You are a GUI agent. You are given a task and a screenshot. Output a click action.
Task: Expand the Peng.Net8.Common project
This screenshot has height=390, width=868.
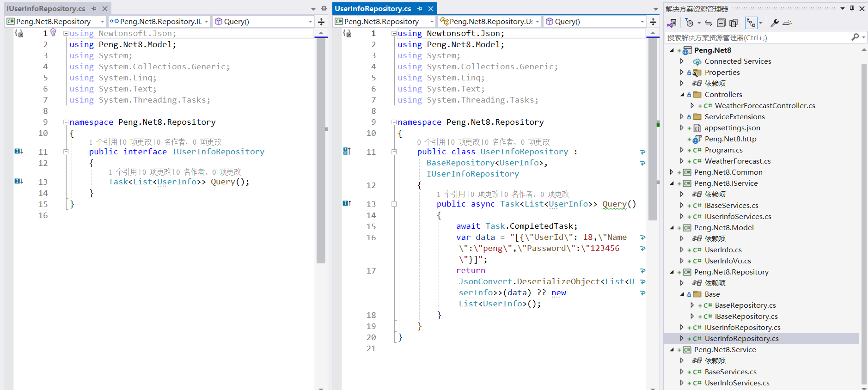(672, 172)
